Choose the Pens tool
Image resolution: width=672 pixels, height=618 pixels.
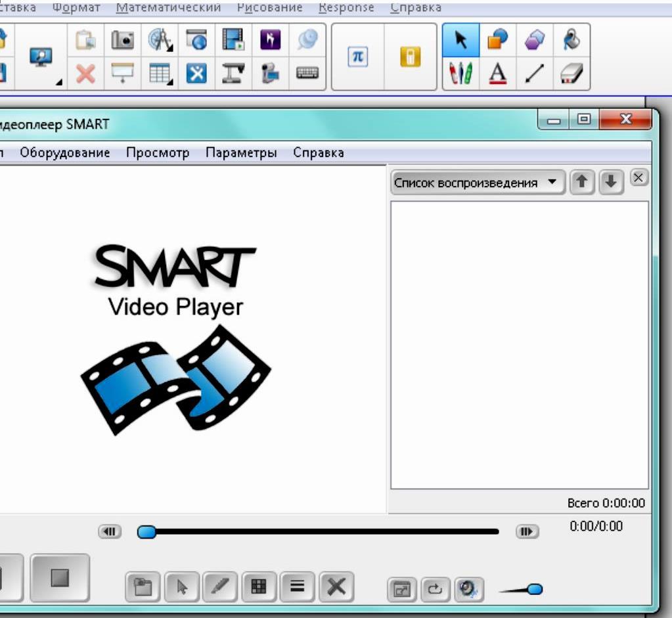click(x=460, y=74)
